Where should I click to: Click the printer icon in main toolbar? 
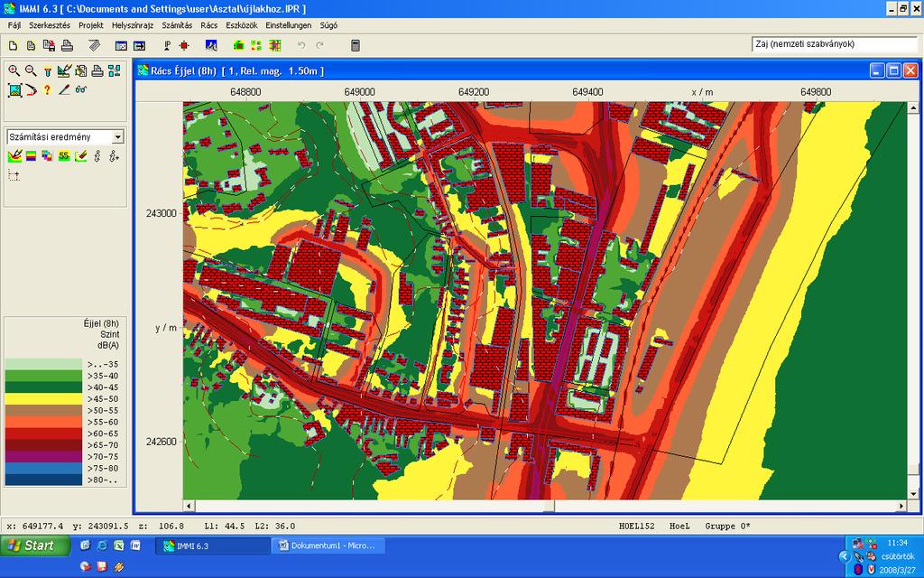coord(67,45)
